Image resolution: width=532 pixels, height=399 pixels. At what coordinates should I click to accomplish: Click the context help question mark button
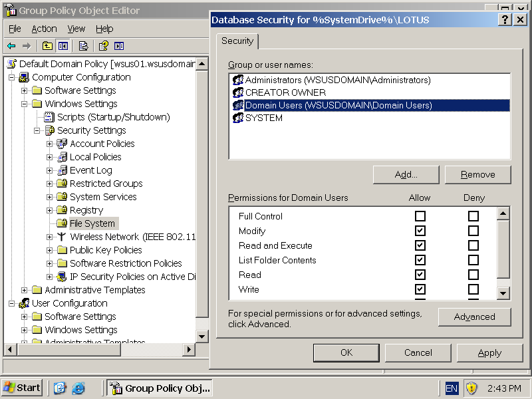[x=505, y=20]
